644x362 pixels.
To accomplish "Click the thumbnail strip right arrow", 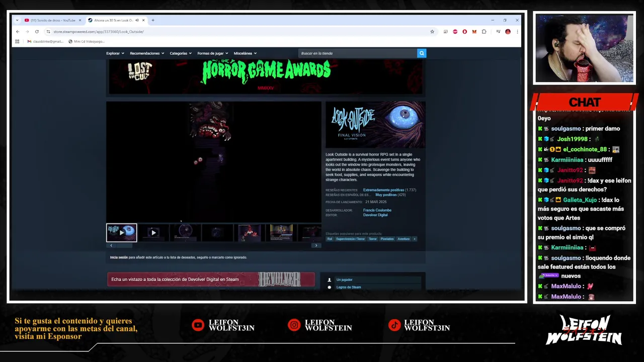I will tap(316, 245).
